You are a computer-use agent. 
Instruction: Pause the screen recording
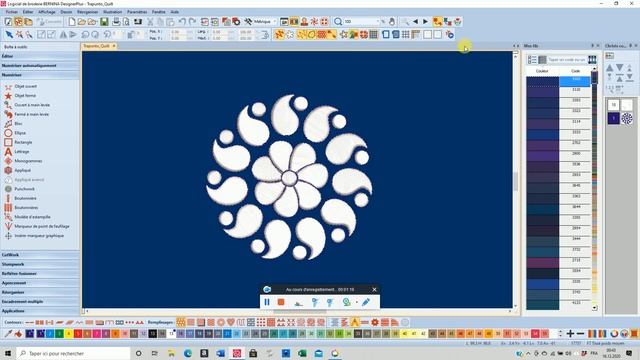click(267, 302)
